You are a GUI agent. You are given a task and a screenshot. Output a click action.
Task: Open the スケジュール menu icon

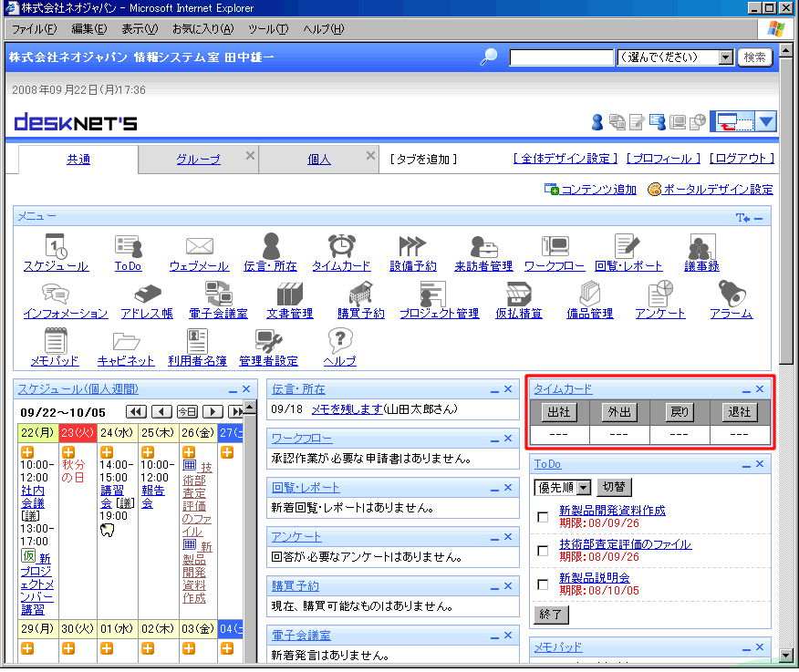click(x=56, y=246)
